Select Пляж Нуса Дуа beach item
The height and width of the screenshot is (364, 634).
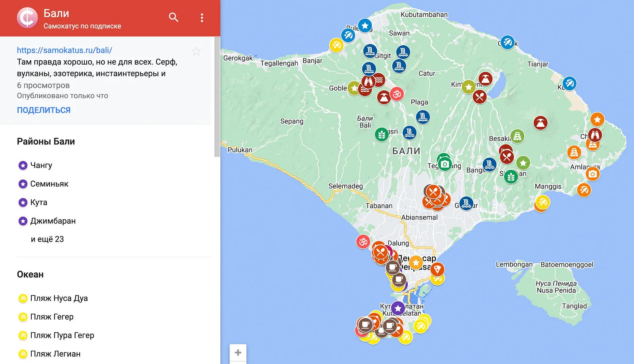tap(59, 298)
